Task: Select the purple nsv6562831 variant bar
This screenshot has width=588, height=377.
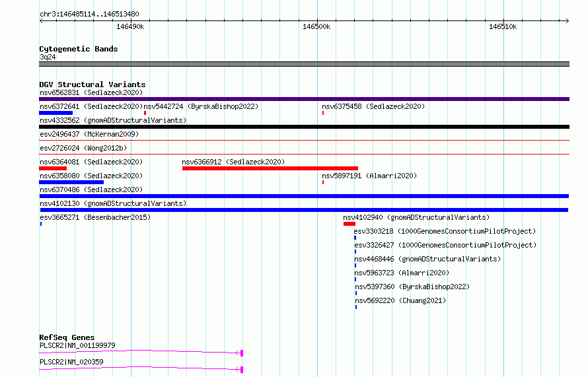Action: (304, 99)
